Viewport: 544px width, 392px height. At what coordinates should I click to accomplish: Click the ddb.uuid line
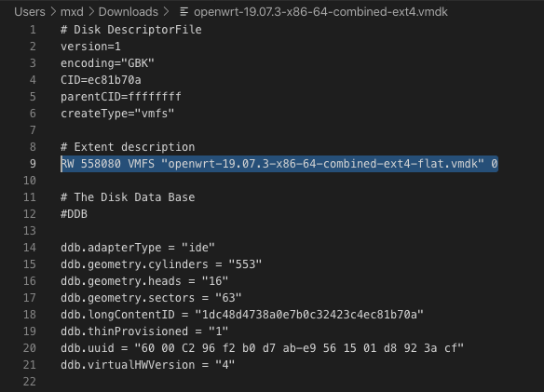click(x=262, y=348)
